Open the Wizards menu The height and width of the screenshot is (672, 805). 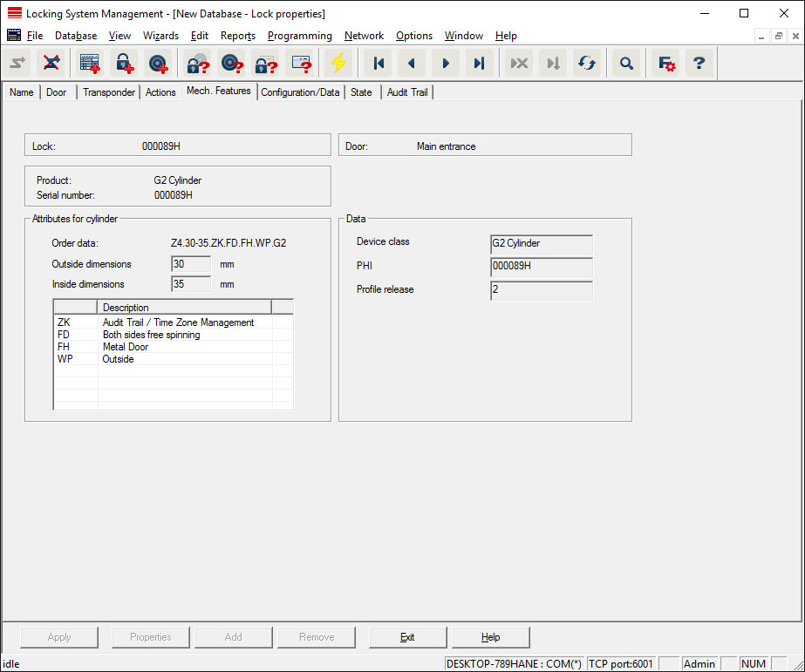tap(160, 36)
